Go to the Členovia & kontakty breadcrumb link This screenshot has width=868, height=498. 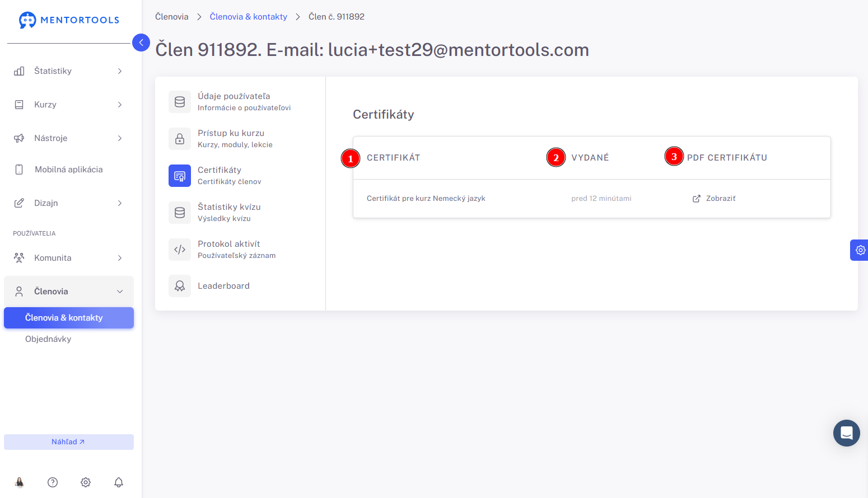[248, 17]
